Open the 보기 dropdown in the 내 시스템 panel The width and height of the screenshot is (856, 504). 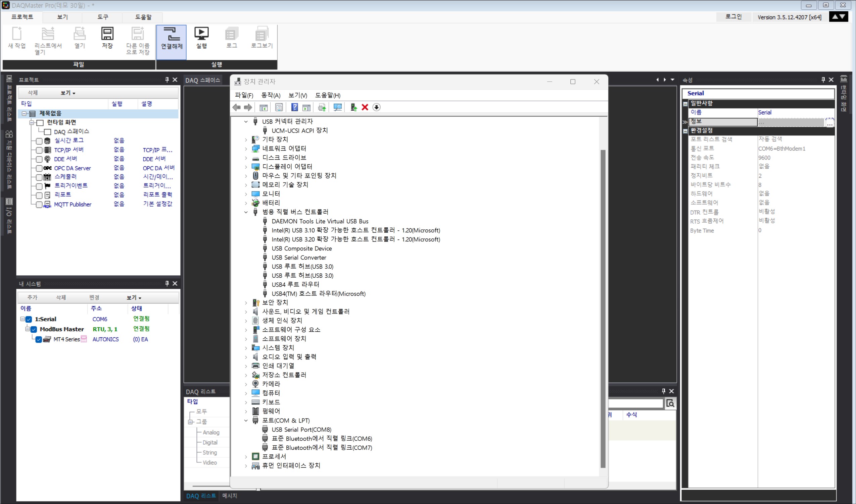tap(134, 297)
